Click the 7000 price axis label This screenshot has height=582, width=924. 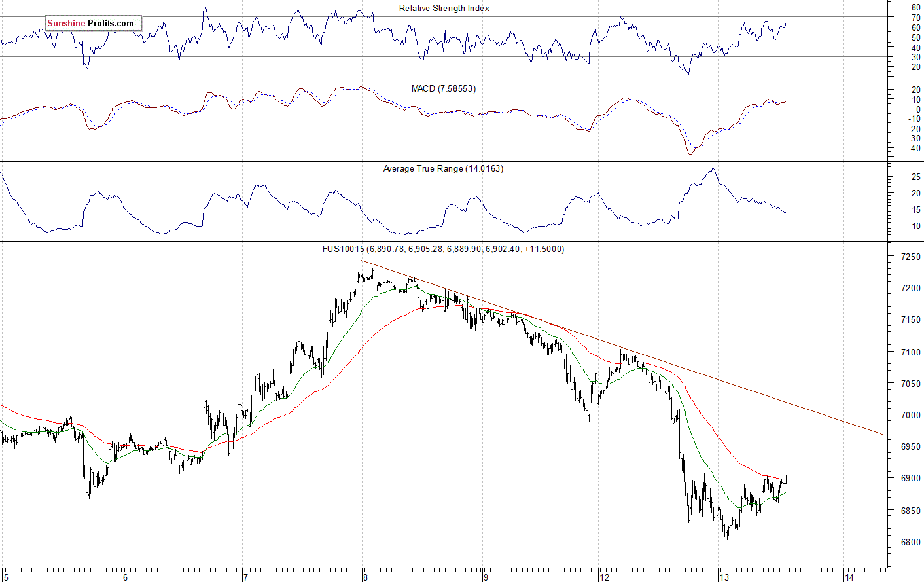click(911, 415)
